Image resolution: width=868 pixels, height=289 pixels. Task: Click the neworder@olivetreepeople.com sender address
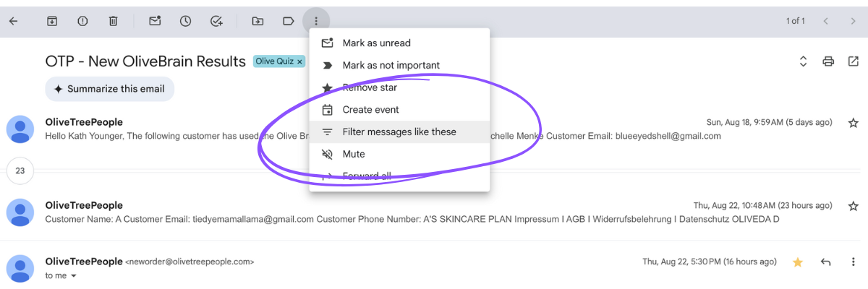tap(190, 262)
